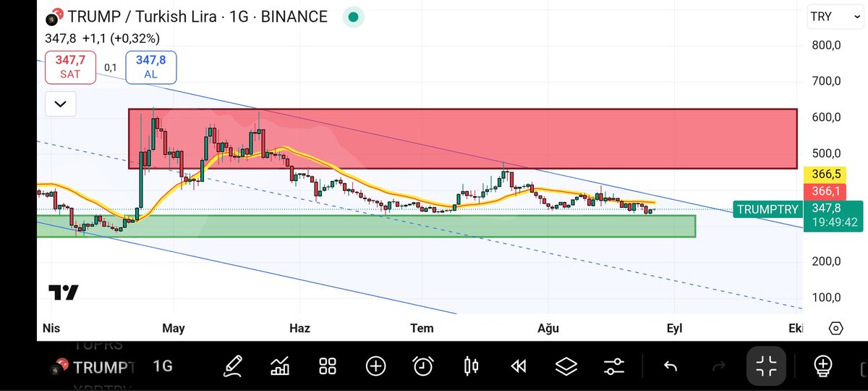
Task: Open the price scale settings gear icon
Action: click(x=835, y=328)
